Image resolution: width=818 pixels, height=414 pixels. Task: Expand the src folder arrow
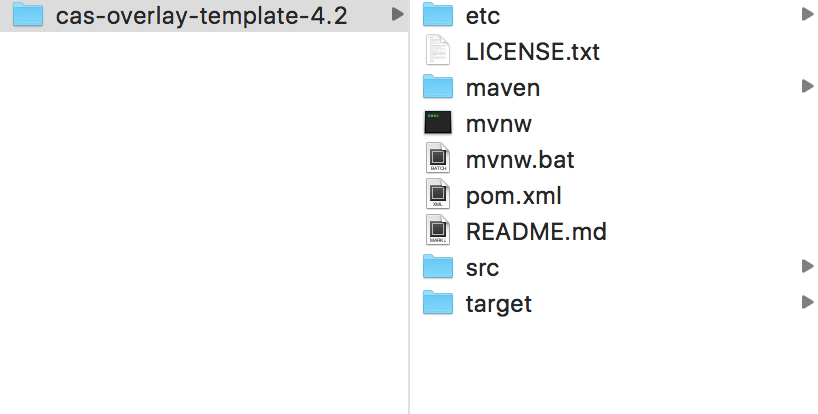pos(807,267)
